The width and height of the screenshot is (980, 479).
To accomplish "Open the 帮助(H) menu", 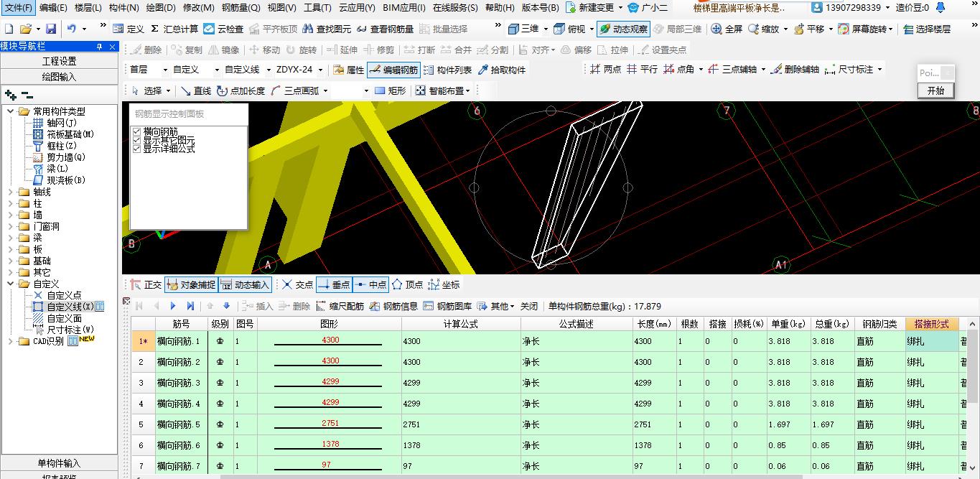I will click(500, 8).
